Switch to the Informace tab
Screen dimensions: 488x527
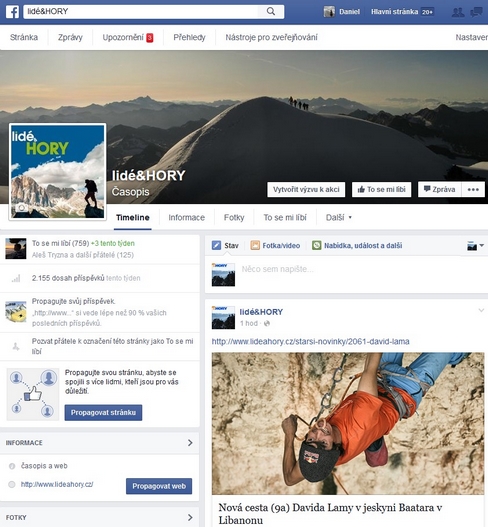187,217
